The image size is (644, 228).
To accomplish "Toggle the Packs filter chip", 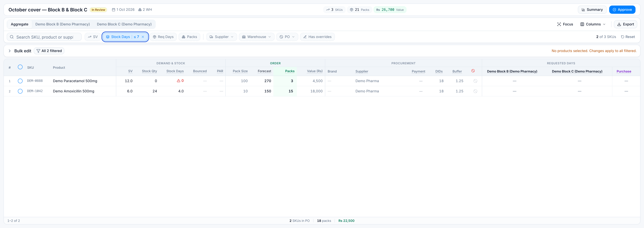I will click(189, 37).
